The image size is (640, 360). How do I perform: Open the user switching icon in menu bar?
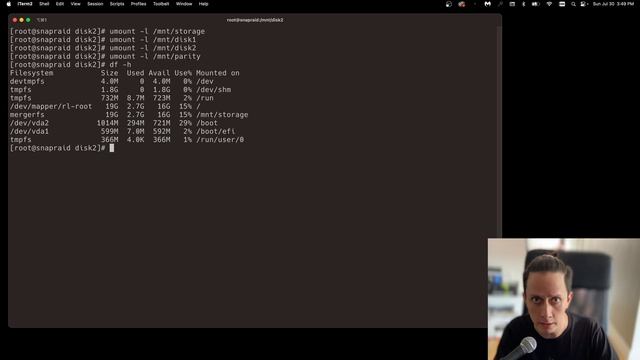click(x=584, y=4)
